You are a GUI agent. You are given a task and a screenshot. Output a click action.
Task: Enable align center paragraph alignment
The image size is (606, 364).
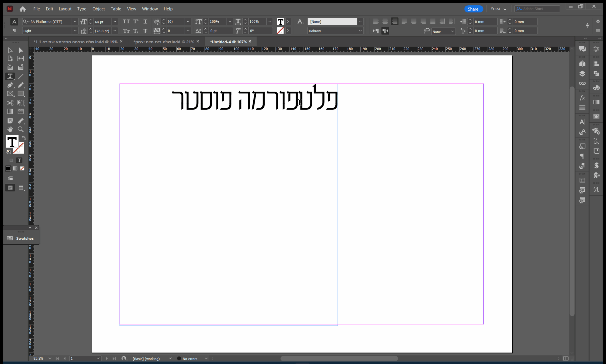pos(385,22)
